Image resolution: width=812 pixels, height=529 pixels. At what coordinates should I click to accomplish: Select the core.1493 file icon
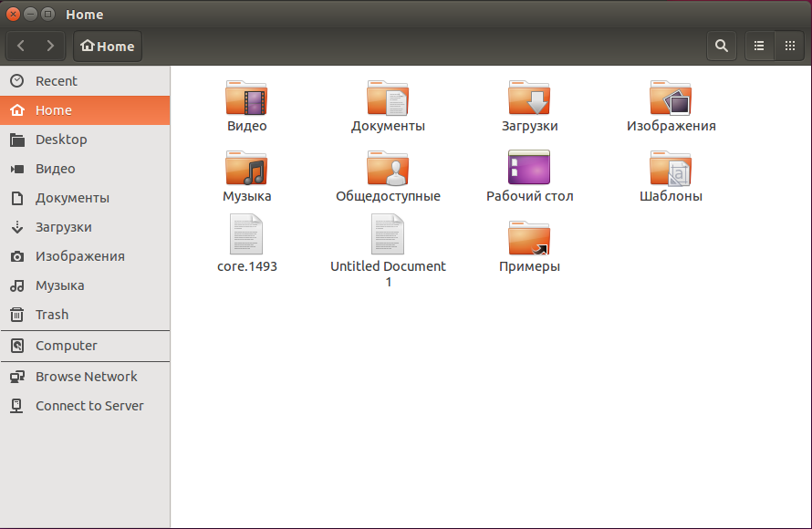click(x=246, y=234)
